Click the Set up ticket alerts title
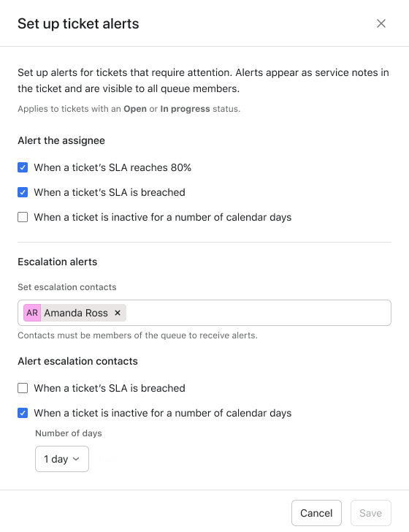The image size is (409, 532). [x=78, y=23]
